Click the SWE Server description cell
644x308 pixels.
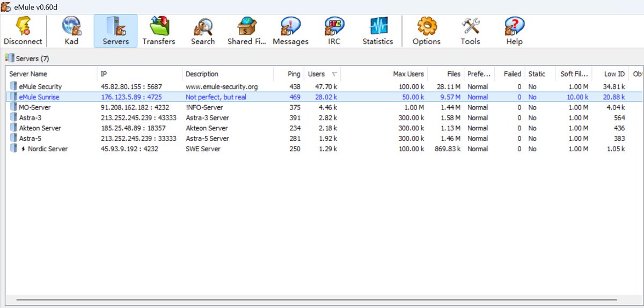coord(203,149)
